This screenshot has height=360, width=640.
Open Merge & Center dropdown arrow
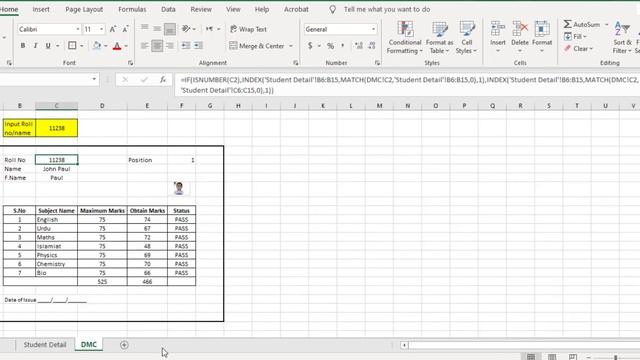point(291,46)
